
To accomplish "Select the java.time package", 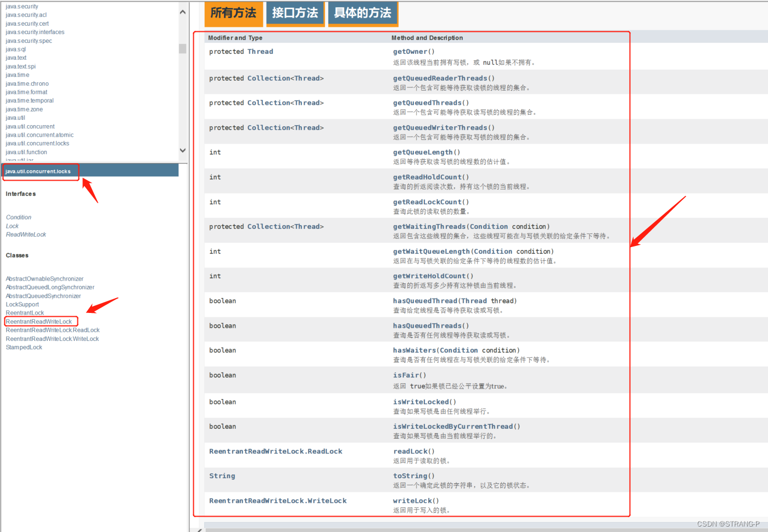I will (x=18, y=75).
